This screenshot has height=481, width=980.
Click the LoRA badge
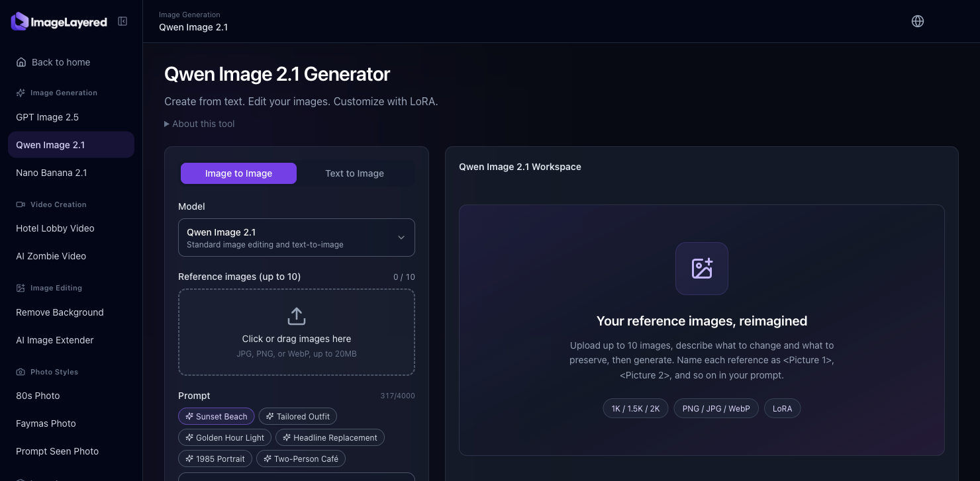point(782,408)
